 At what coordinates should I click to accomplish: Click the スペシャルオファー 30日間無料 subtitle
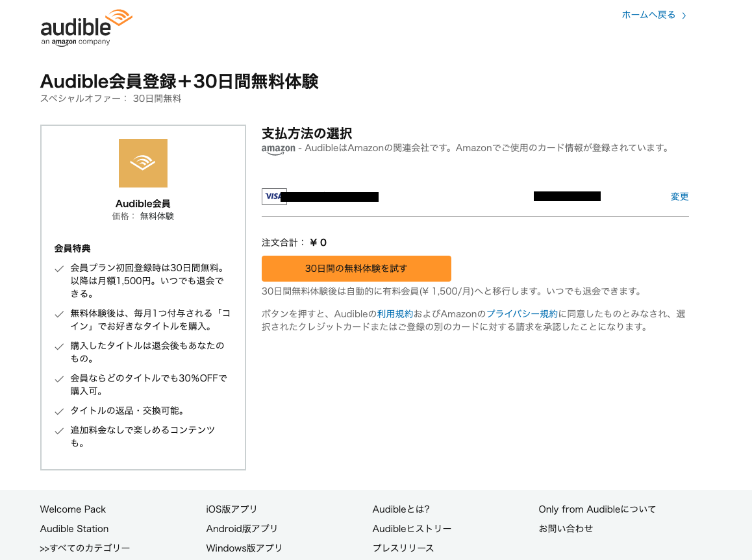click(x=111, y=99)
